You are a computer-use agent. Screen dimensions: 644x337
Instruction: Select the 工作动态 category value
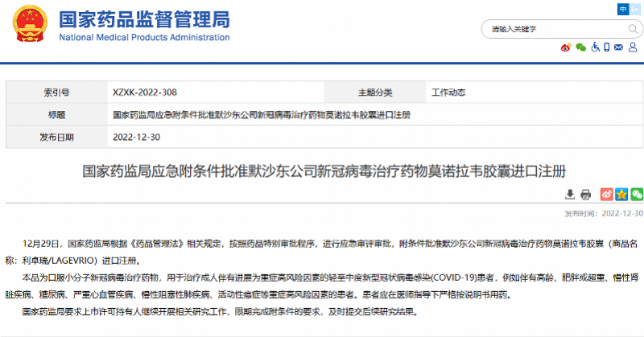[448, 92]
